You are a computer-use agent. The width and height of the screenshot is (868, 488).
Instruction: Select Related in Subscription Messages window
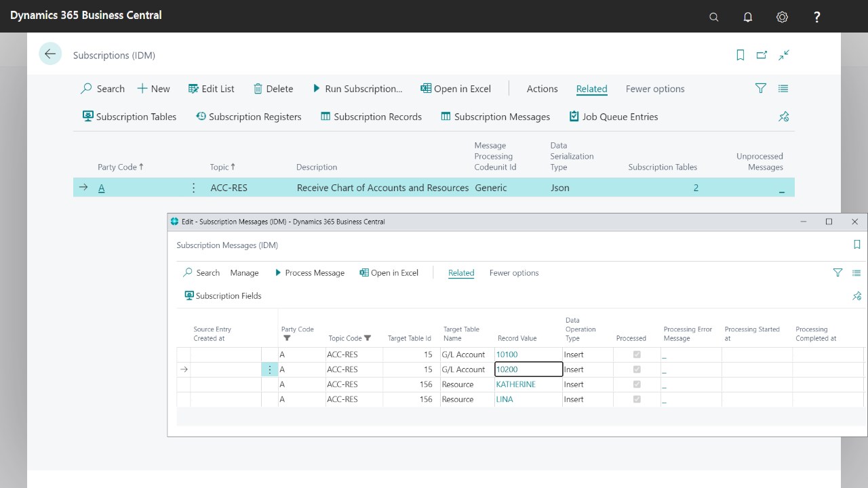(461, 272)
